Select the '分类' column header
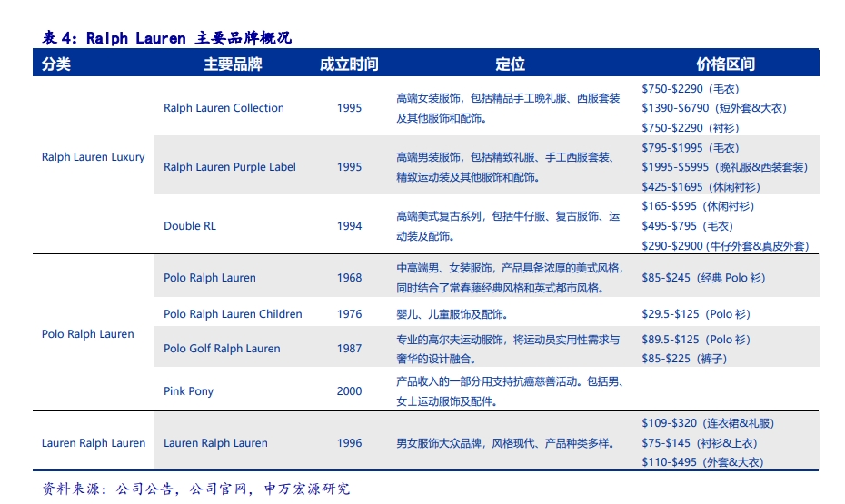Screen dimensions: 845x504 coord(56,64)
